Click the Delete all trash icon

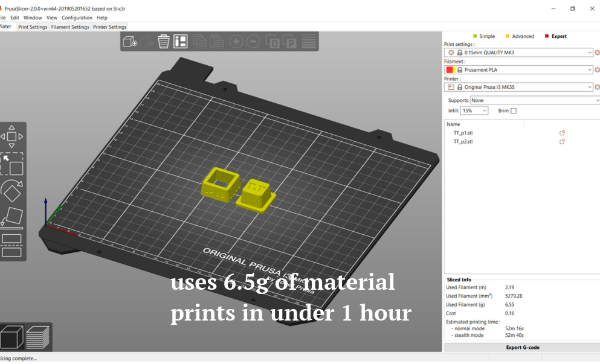coord(163,41)
